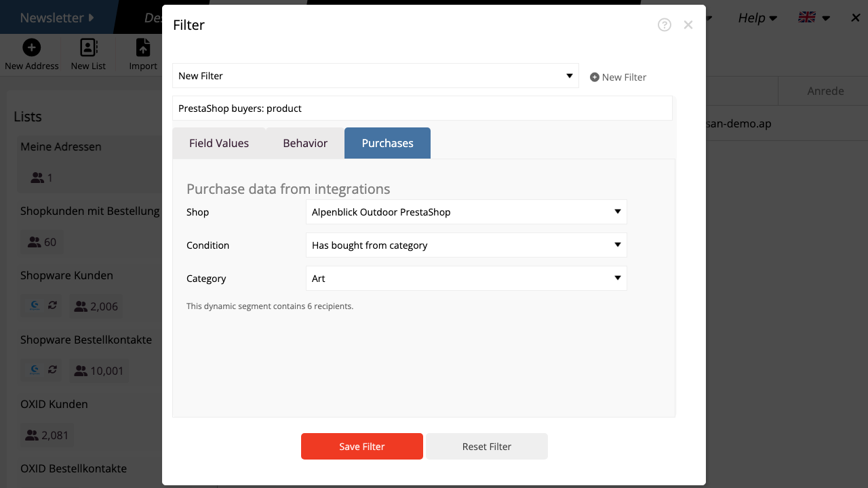
Task: Select the Shopware Bestellkontakte list
Action: click(86, 340)
